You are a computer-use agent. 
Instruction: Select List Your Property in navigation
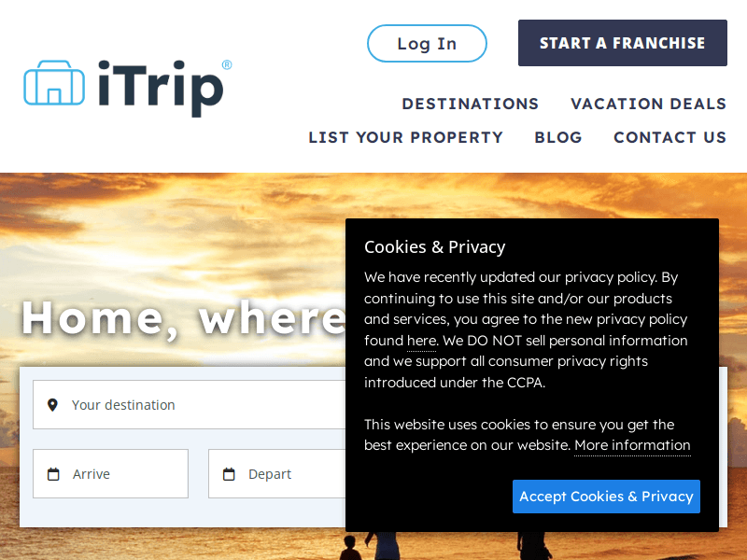coord(405,137)
